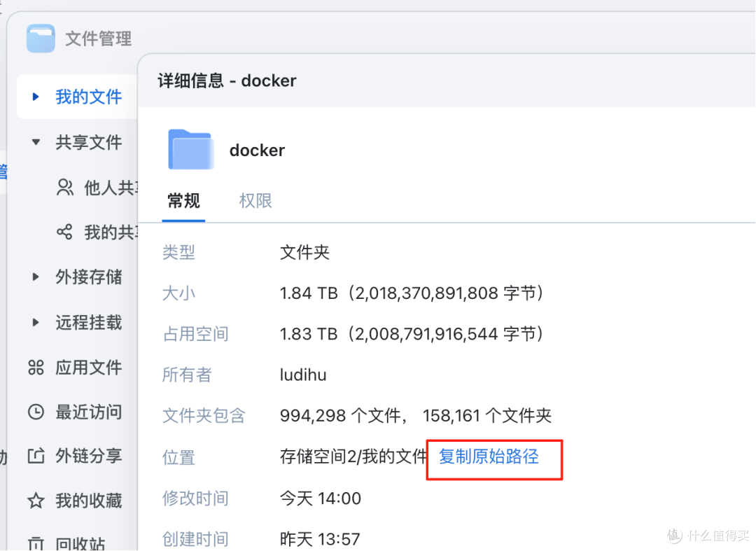The width and height of the screenshot is (756, 551).
Task: Click the 我的收藏 star icon
Action: 36,500
